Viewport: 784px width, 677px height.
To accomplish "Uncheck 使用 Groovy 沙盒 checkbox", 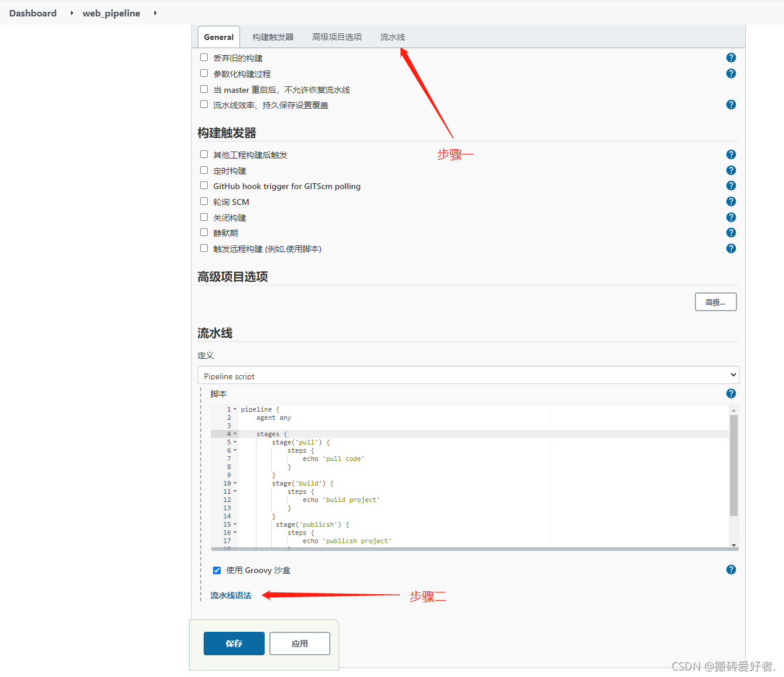I will coord(217,570).
